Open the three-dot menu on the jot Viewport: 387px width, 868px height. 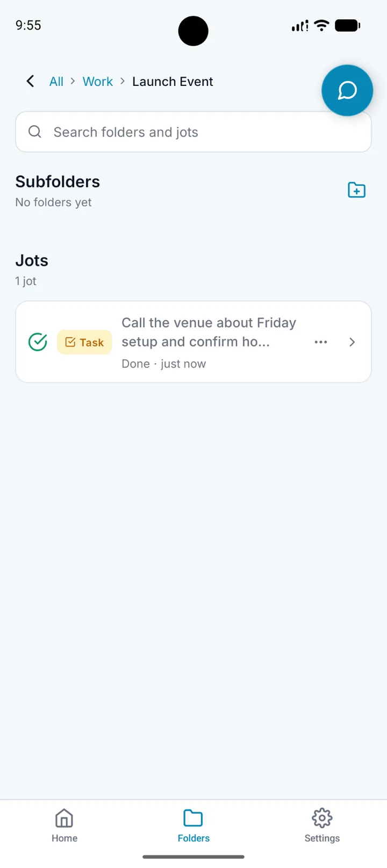click(x=321, y=342)
